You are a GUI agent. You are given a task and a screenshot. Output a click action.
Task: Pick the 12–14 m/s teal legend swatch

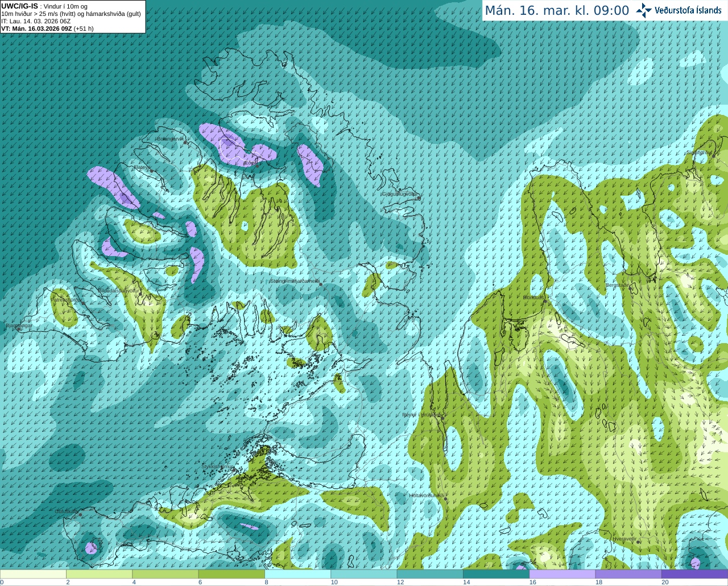pos(430,574)
